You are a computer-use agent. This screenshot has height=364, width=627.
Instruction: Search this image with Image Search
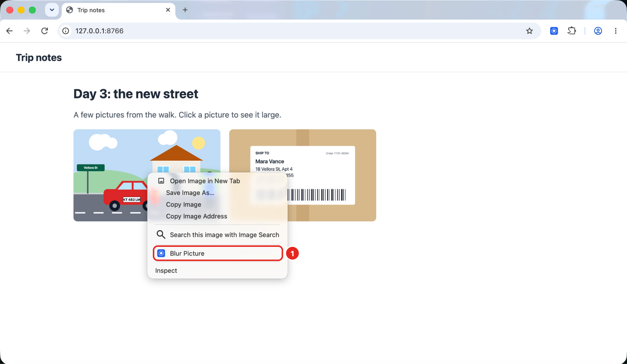click(217, 235)
